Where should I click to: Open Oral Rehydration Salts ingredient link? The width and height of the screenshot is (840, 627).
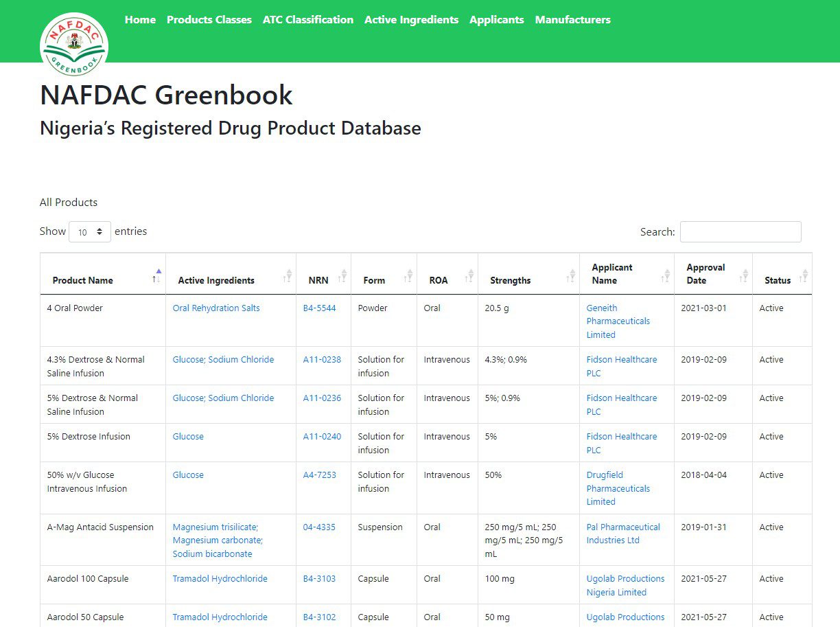[x=216, y=308]
